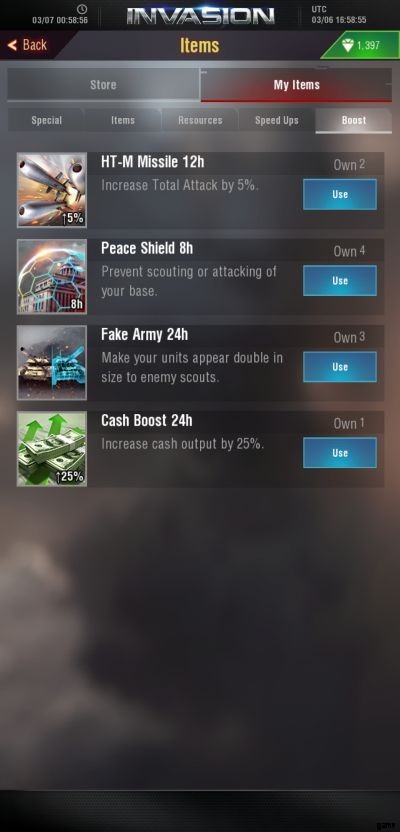
Task: Tap the HT-M Missile item icon
Action: tap(51, 190)
